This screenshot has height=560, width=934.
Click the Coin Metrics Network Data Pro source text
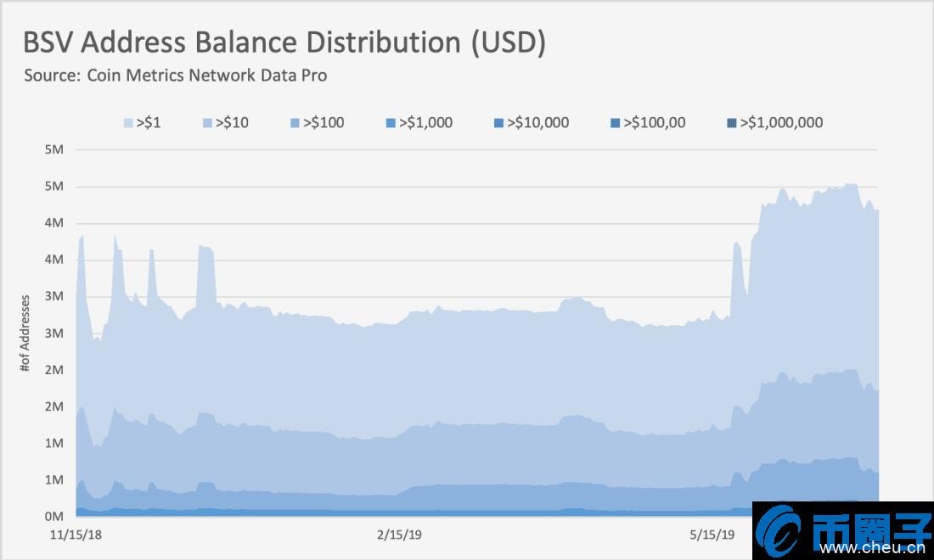176,76
